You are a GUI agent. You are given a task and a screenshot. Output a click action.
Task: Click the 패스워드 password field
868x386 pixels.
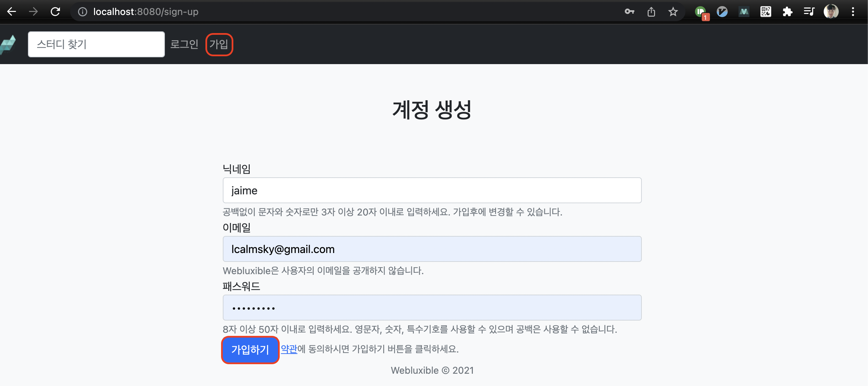(x=432, y=308)
